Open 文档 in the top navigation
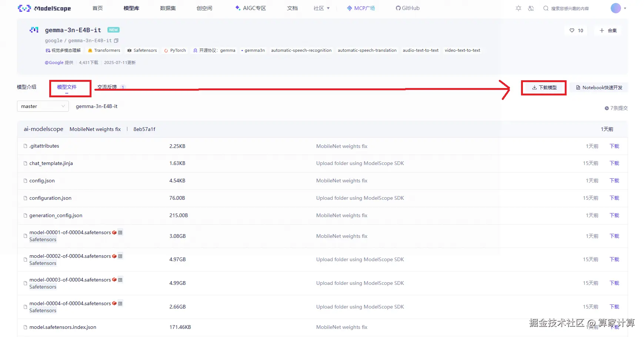The width and height of the screenshot is (644, 337). [x=292, y=8]
